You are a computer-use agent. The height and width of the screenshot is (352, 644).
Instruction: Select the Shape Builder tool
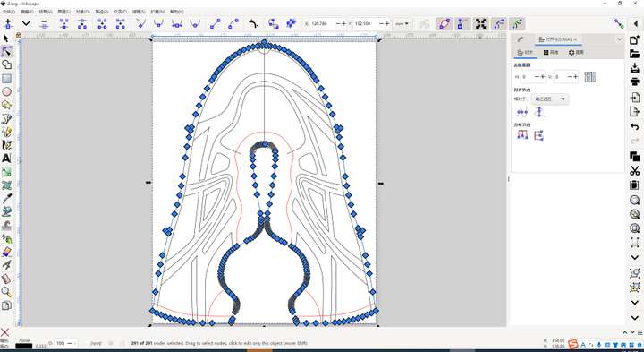click(6, 64)
